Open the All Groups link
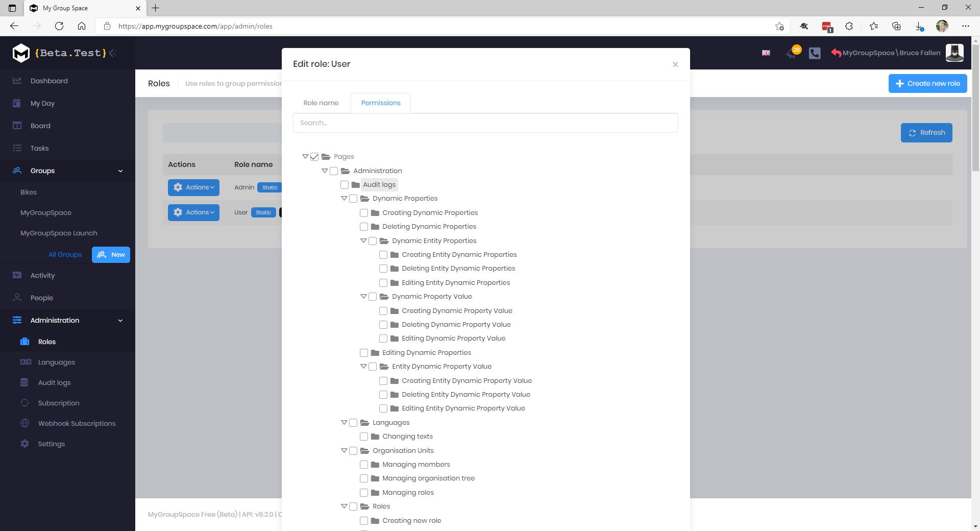The width and height of the screenshot is (980, 531). tap(65, 255)
